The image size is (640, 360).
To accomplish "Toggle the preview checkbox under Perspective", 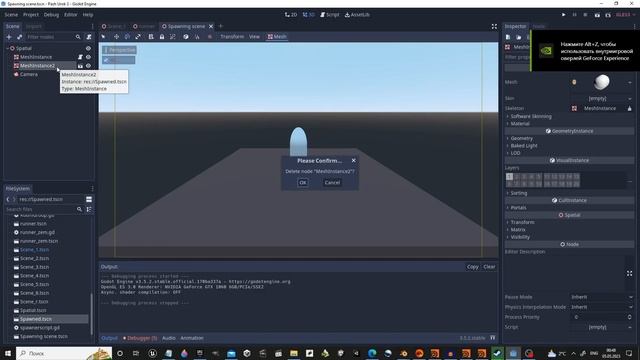I will coord(107,60).
